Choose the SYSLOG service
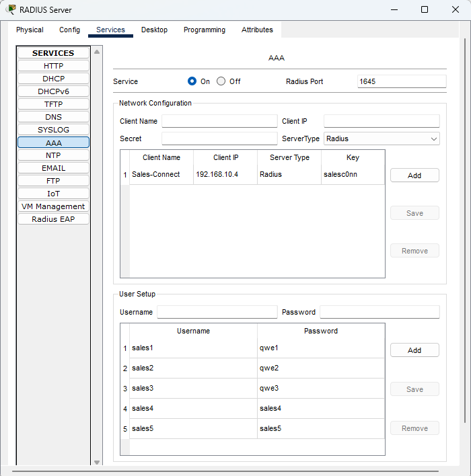The height and width of the screenshot is (476, 471). (x=53, y=130)
